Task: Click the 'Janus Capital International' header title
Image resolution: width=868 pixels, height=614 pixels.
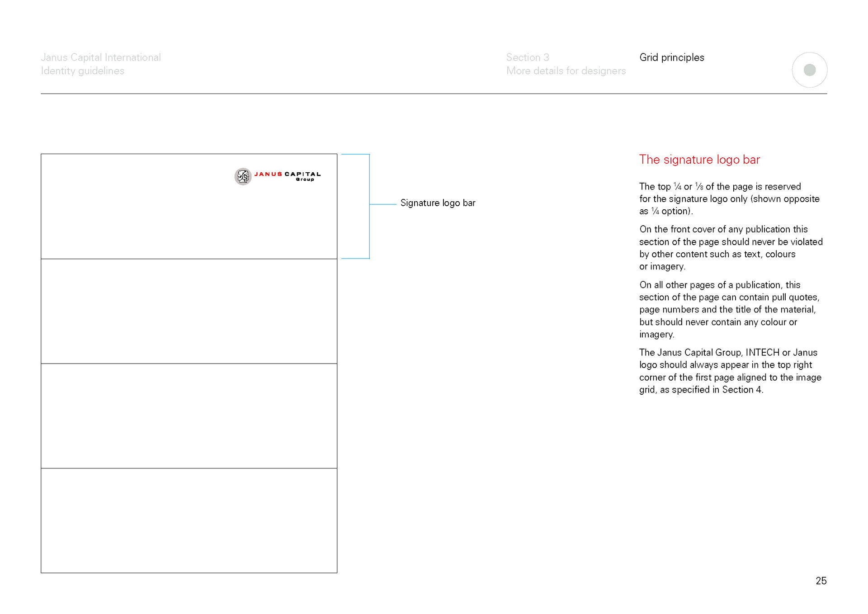Action: (101, 57)
